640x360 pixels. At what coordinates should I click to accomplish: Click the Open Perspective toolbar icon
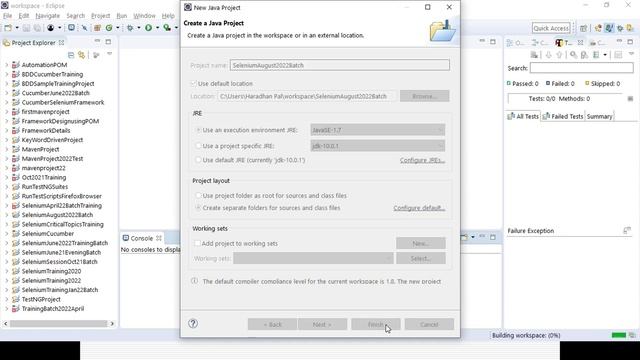pyautogui.click(x=584, y=28)
